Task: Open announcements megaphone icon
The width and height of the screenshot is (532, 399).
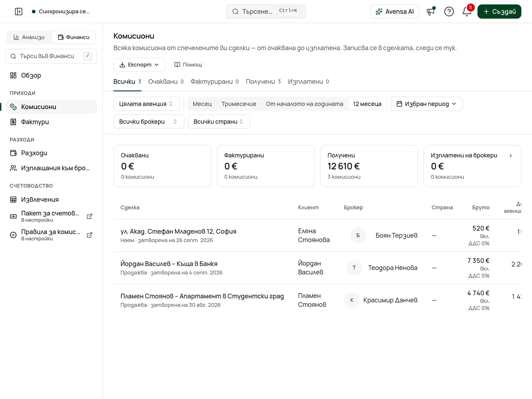Action: (x=431, y=12)
